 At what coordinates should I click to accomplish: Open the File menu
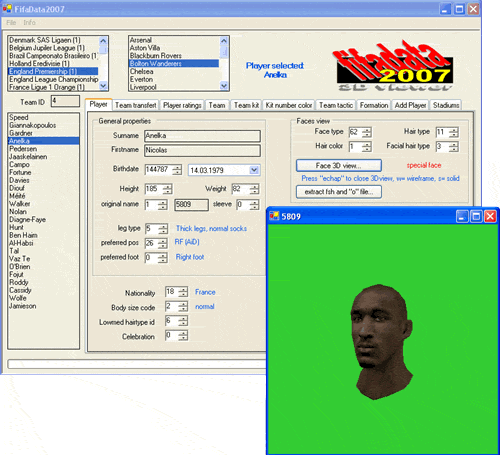tap(11, 23)
